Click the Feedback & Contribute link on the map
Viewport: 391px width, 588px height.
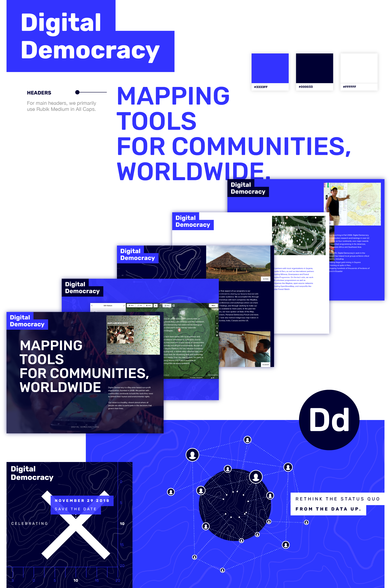tap(213, 375)
